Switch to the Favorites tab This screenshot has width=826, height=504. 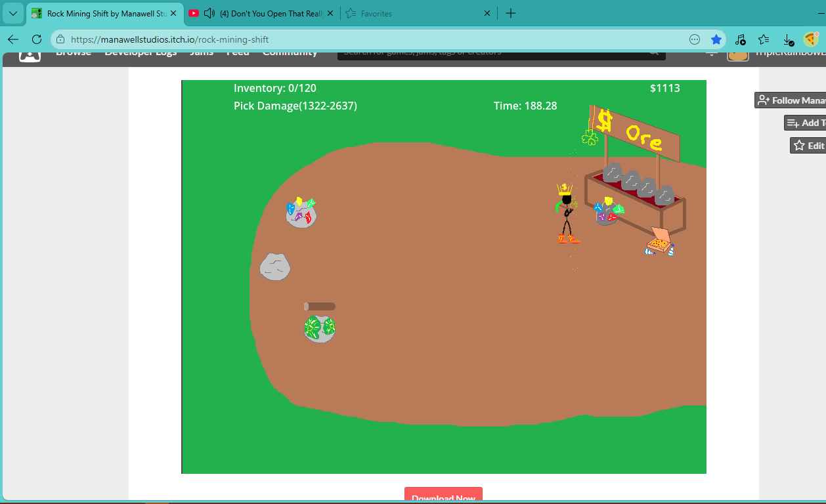click(x=418, y=13)
